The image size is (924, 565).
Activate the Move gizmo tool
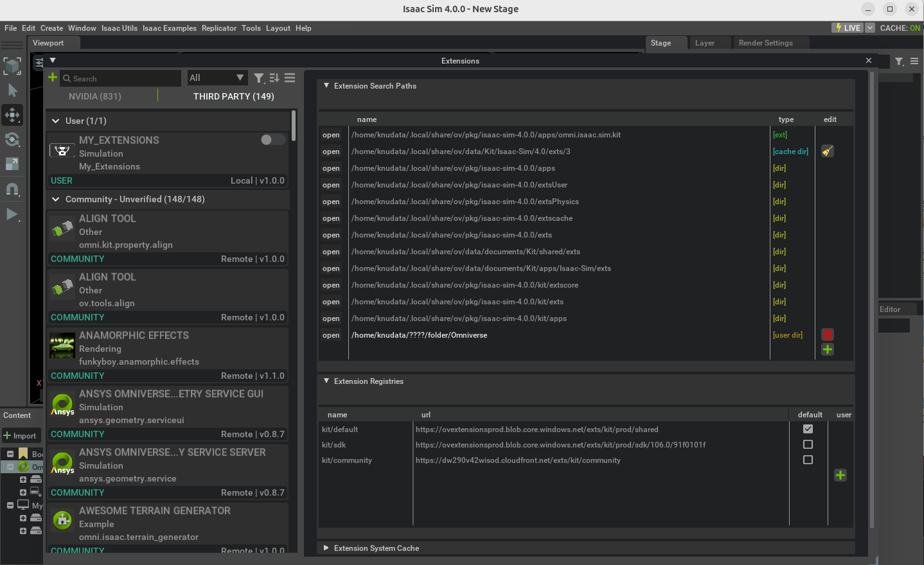(x=12, y=116)
